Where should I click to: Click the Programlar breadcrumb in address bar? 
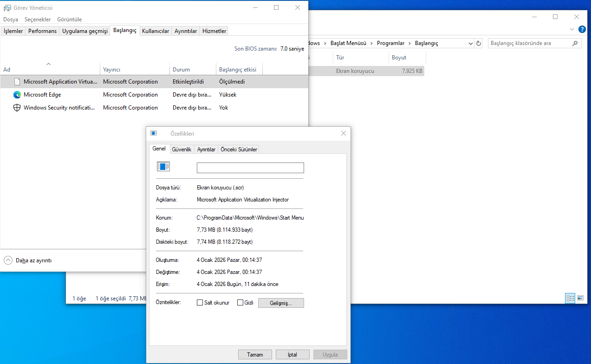pyautogui.click(x=390, y=43)
